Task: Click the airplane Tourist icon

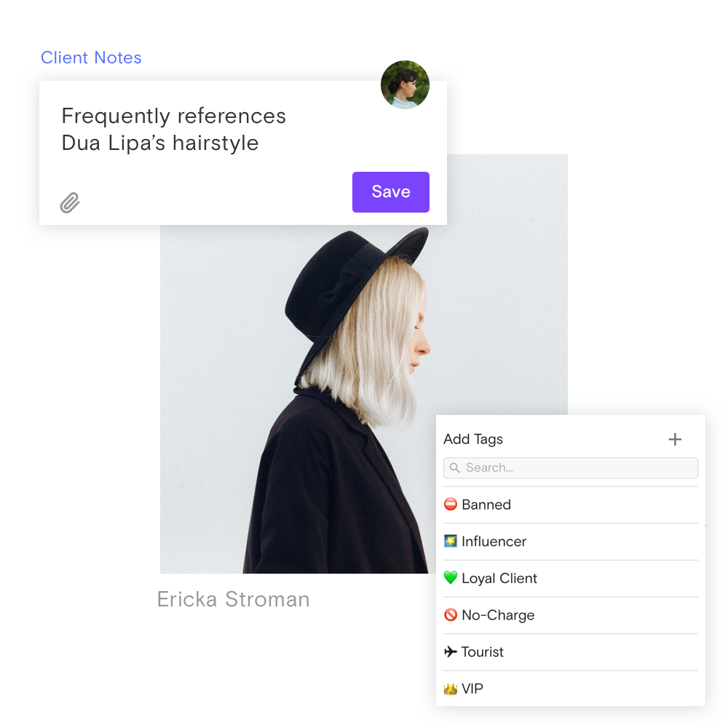Action: point(451,652)
